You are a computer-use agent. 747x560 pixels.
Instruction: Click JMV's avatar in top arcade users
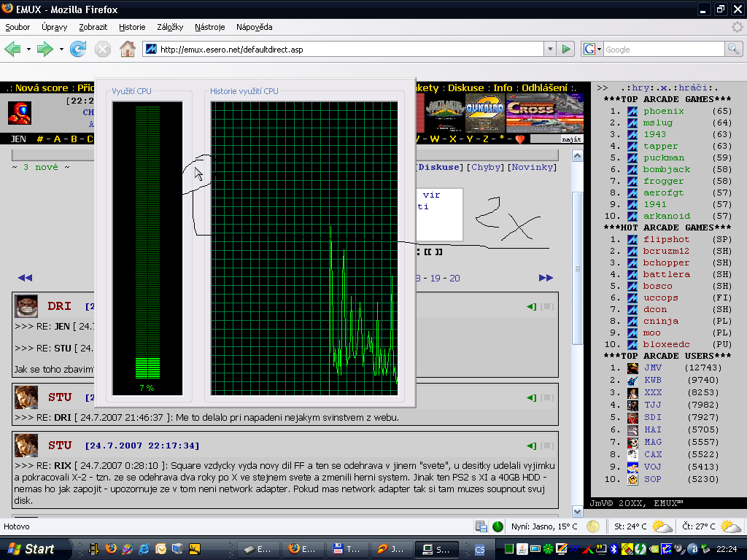[632, 367]
